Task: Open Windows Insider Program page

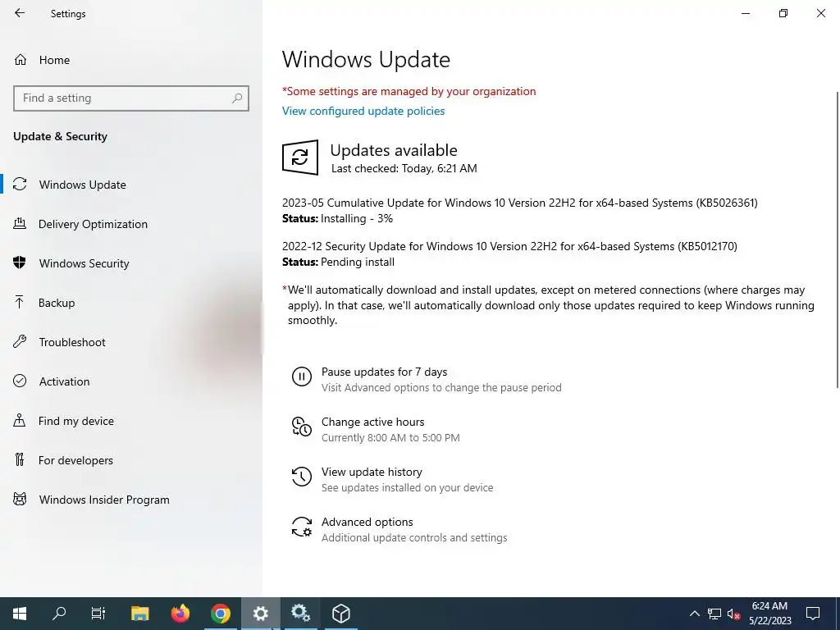Action: [x=104, y=500]
